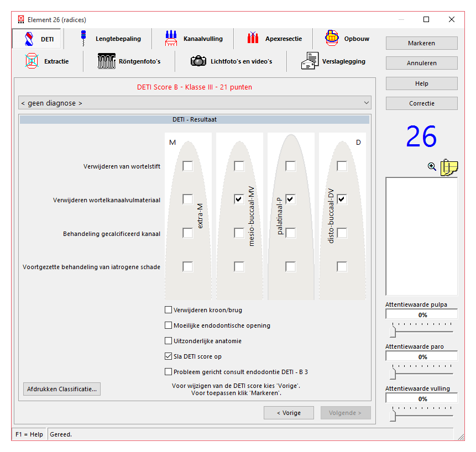Screen dimensions: 476x452
Task: Click the F1 = Help status entry
Action: 29,434
